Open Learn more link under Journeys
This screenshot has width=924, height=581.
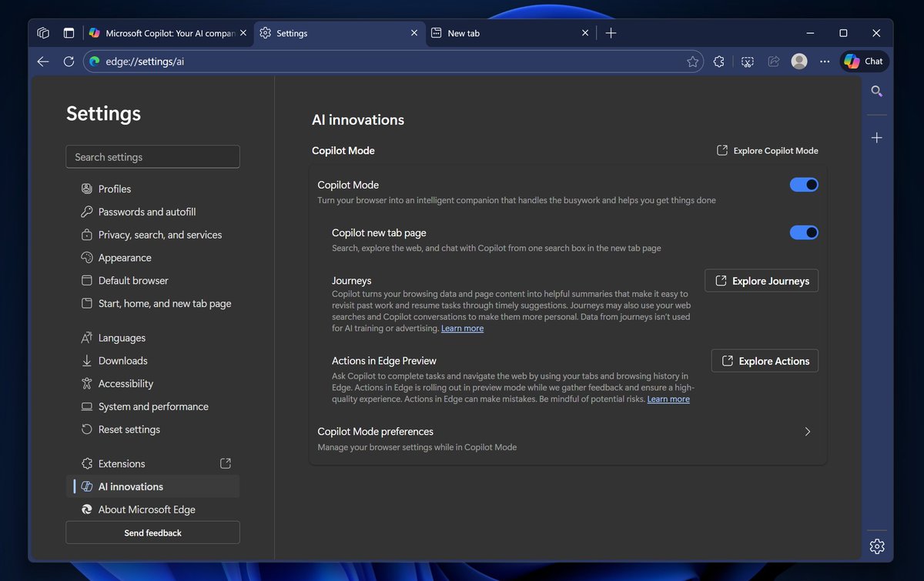click(x=462, y=329)
